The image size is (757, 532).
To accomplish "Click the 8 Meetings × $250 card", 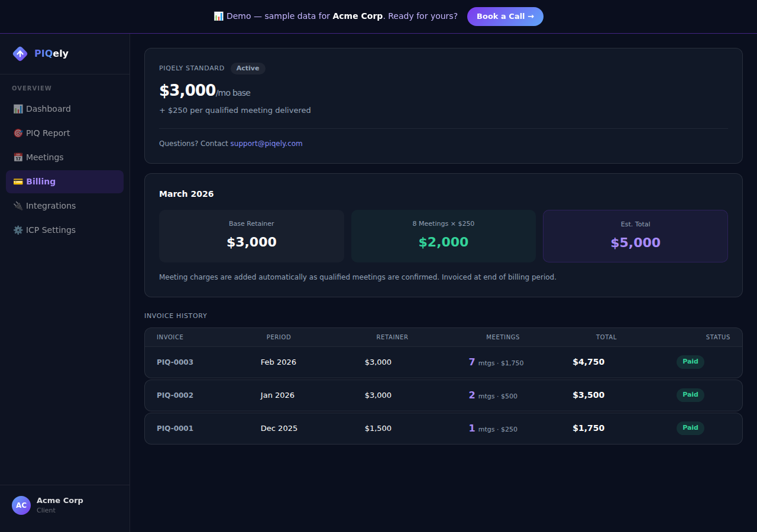I will click(x=444, y=236).
